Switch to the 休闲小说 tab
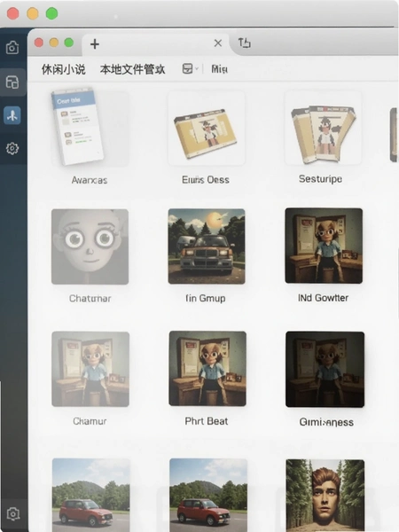Screen dimensions: 399x532 pos(64,69)
